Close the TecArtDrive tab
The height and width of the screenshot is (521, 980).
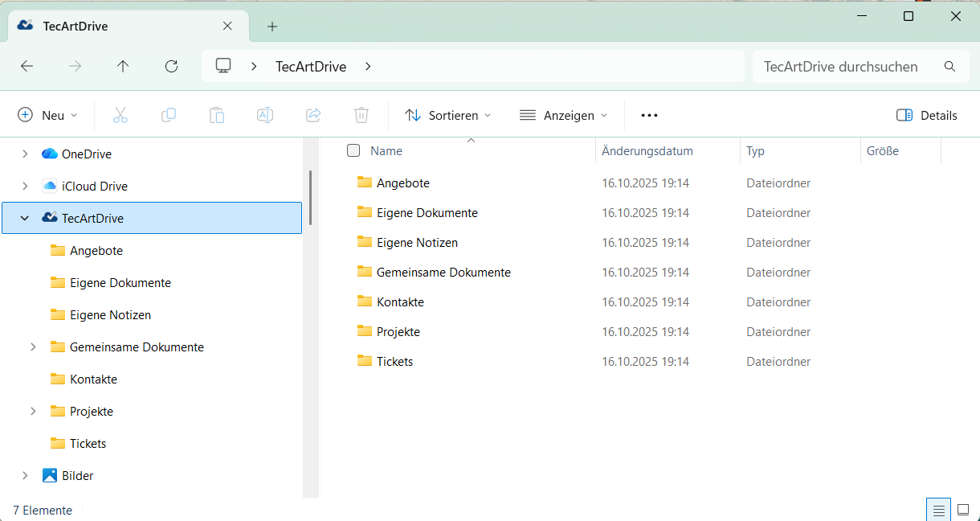[x=227, y=26]
